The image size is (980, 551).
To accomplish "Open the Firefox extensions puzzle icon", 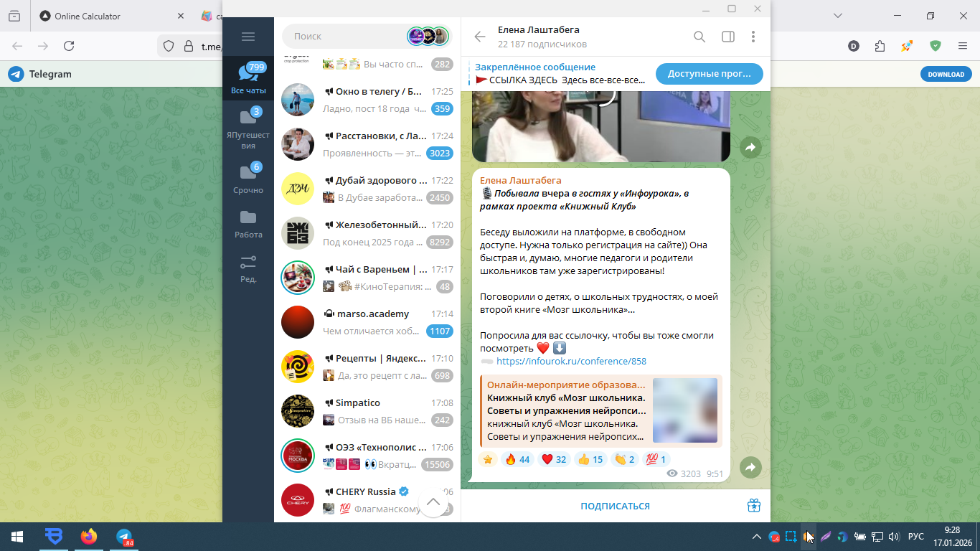I will tap(880, 46).
